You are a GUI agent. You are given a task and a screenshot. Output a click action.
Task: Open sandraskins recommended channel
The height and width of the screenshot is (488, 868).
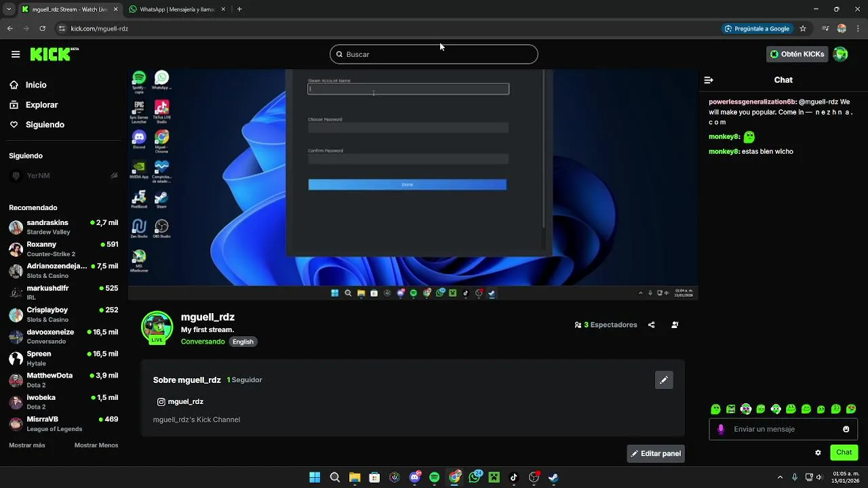pyautogui.click(x=64, y=227)
